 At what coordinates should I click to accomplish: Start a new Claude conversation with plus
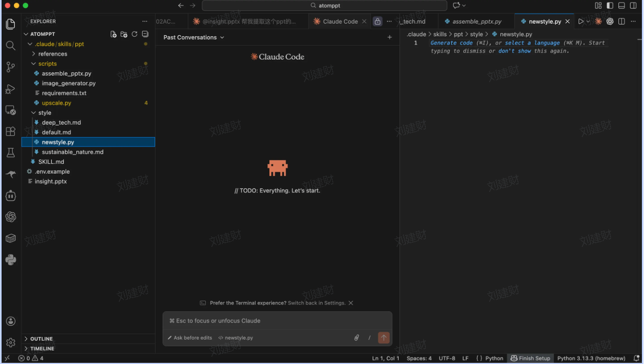coord(389,37)
